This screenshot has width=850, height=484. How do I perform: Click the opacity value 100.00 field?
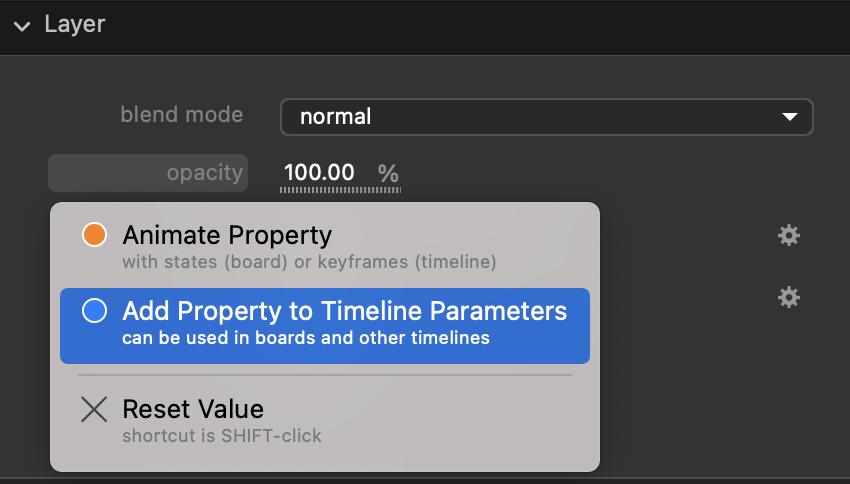click(318, 172)
